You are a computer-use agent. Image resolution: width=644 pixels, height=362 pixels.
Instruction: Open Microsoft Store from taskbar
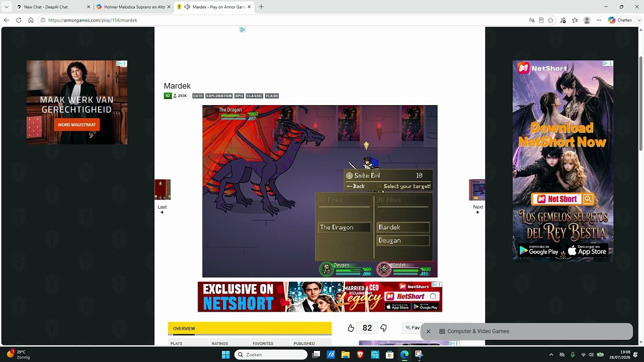pyautogui.click(x=389, y=354)
